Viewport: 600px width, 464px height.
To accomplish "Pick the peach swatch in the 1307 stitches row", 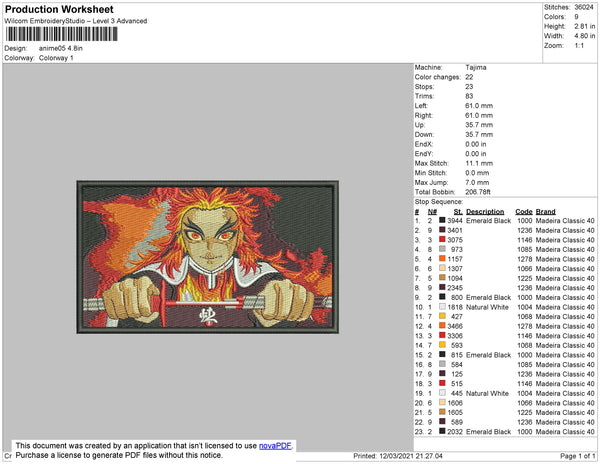I will [442, 268].
